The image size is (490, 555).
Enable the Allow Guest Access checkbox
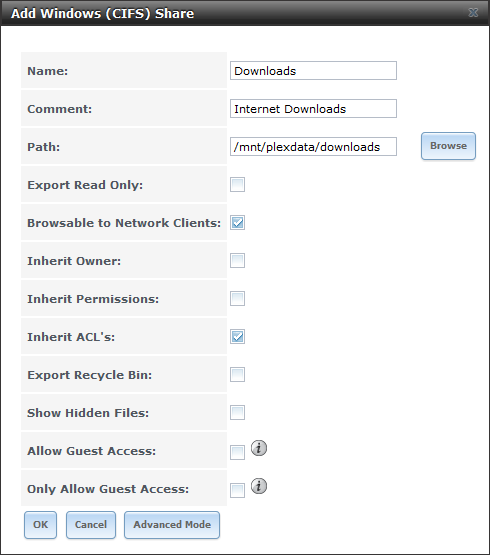click(x=237, y=452)
